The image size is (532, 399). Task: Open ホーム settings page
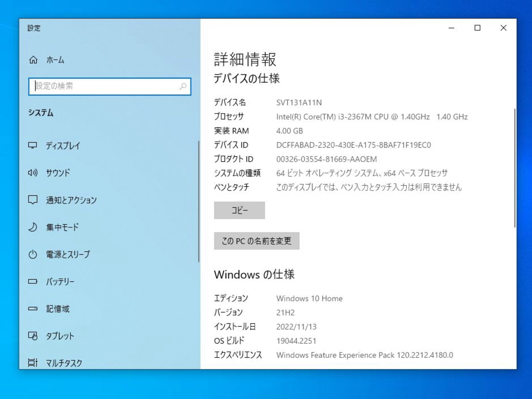(55, 60)
